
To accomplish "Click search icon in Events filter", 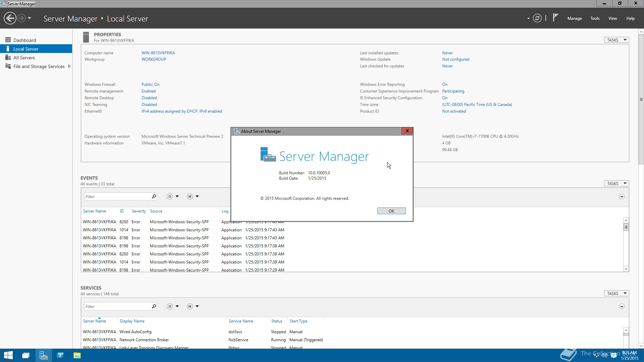I will [x=154, y=196].
